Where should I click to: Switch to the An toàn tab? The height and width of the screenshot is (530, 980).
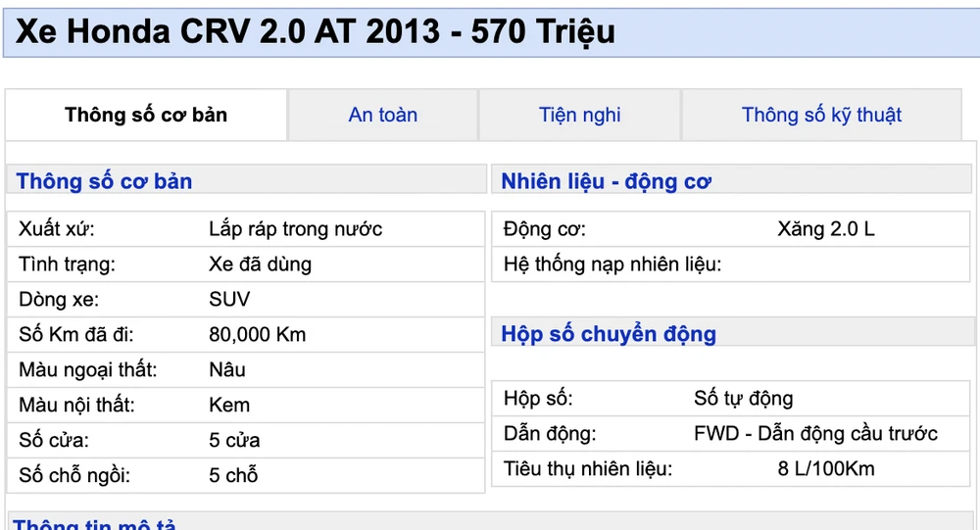coord(382,115)
